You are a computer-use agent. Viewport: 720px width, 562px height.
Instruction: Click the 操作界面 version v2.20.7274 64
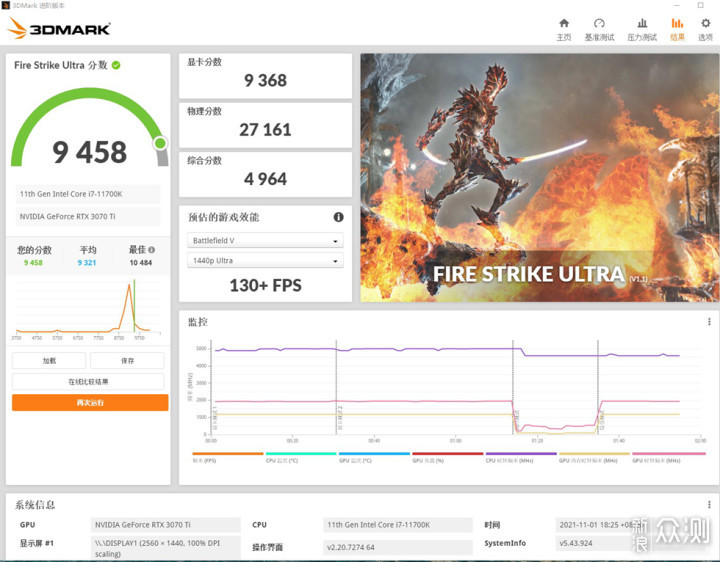[398, 547]
